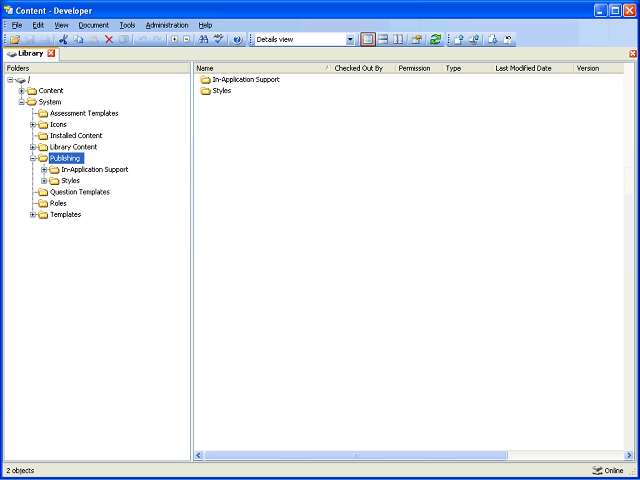Open the Edit menu

(x=38, y=25)
